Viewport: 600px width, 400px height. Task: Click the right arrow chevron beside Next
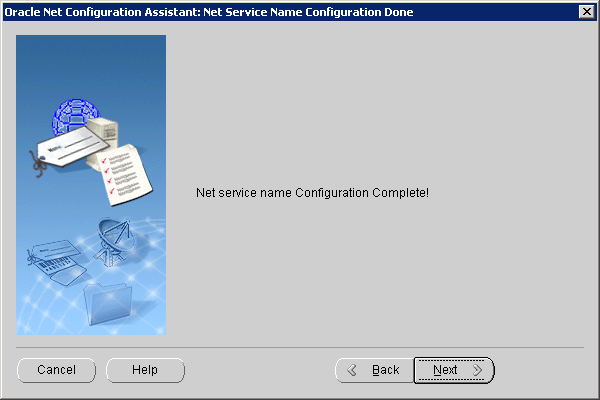point(477,370)
